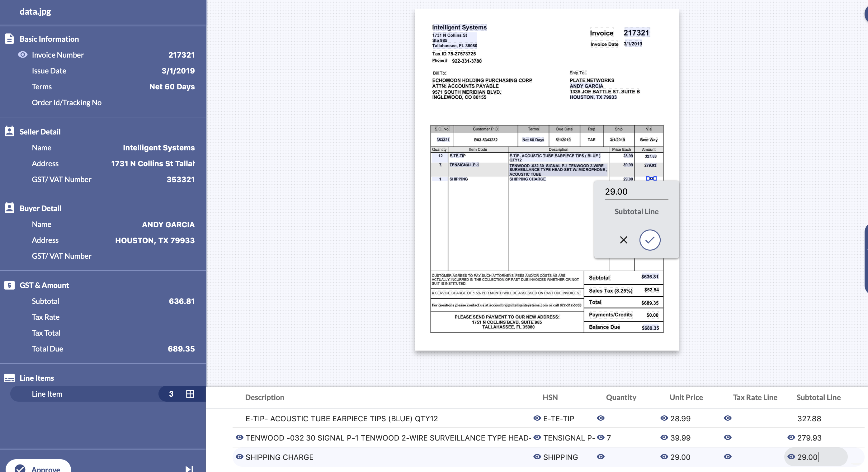Click the Line Items card icon

click(x=9, y=378)
